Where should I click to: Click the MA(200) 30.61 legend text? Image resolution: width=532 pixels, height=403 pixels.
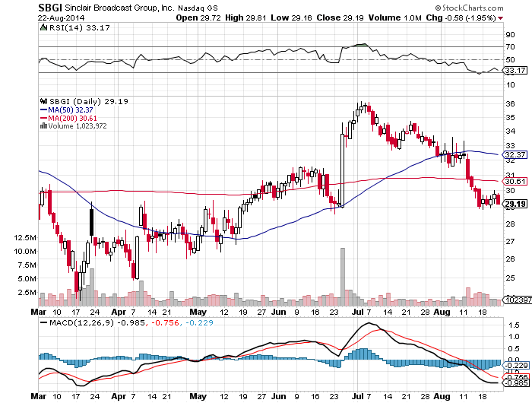tap(72, 118)
